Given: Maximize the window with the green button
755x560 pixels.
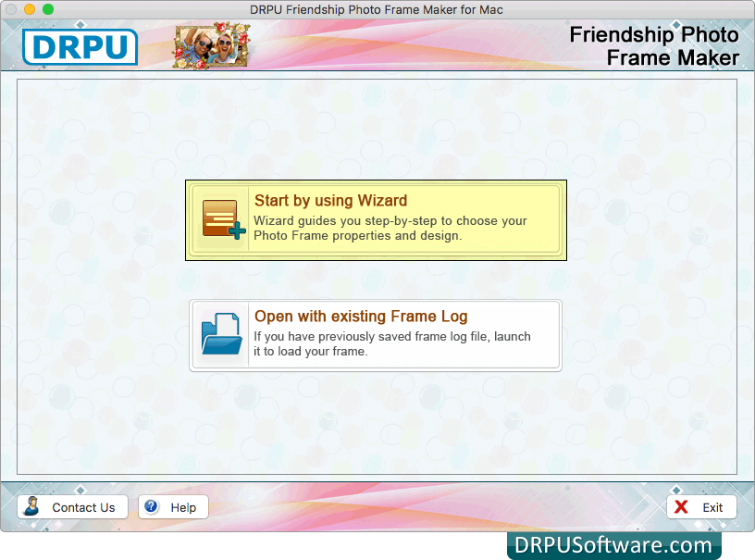Looking at the screenshot, I should (x=48, y=9).
